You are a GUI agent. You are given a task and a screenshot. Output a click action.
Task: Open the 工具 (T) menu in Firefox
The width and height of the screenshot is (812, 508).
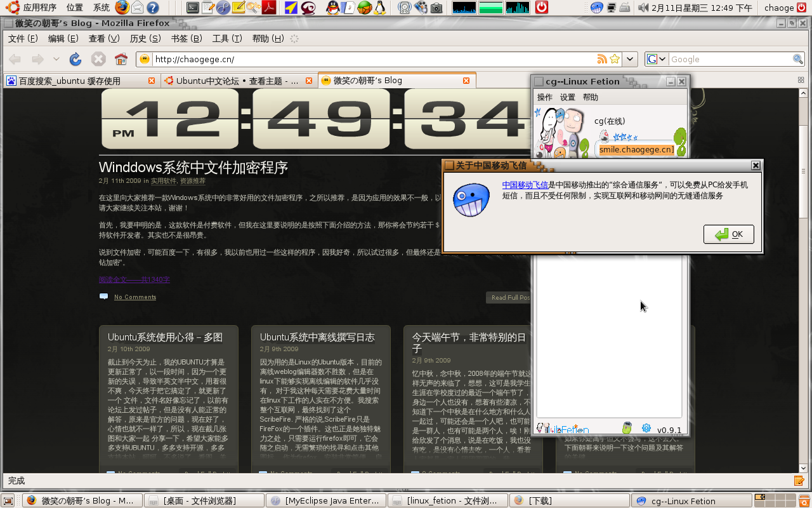[x=227, y=39]
